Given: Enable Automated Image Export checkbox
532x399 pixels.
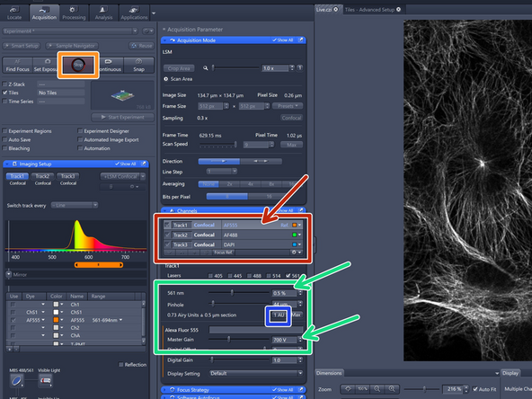Looking at the screenshot, I should pos(80,139).
